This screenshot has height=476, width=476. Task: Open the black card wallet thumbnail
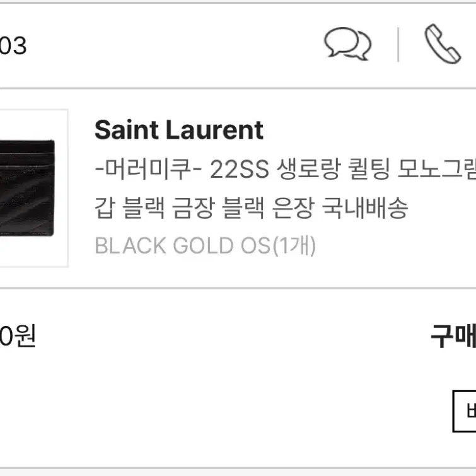33,188
